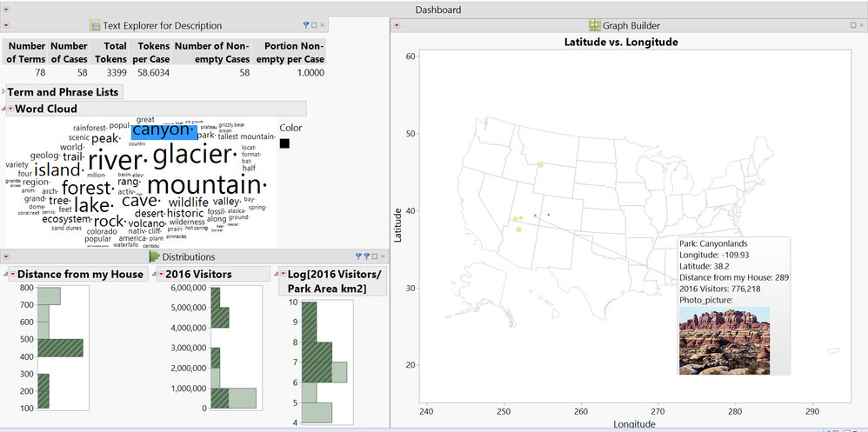
Task: Click the Graph Builder platform icon
Action: 595,25
